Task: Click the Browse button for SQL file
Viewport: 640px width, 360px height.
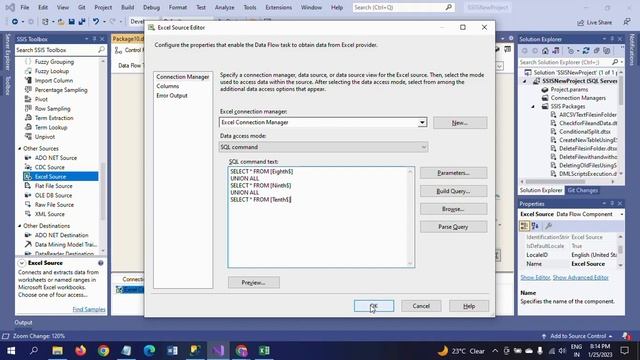Action: coord(453,209)
